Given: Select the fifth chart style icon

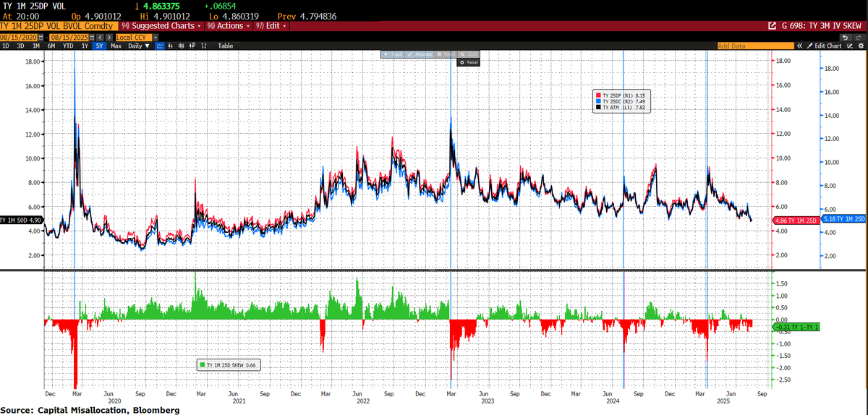Looking at the screenshot, I should click(204, 46).
